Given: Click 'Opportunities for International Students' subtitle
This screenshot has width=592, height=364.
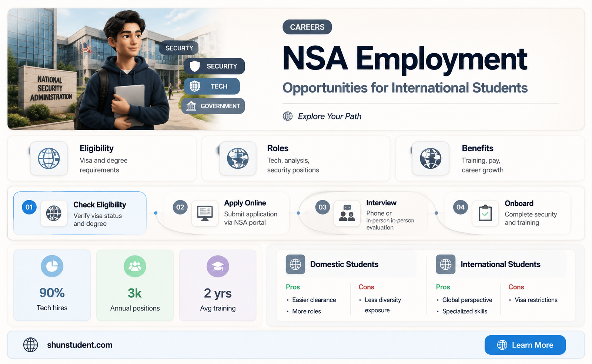Looking at the screenshot, I should click(405, 88).
